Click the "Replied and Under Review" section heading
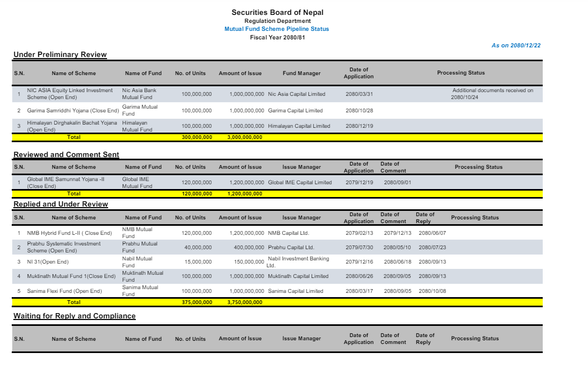 (x=60, y=204)
